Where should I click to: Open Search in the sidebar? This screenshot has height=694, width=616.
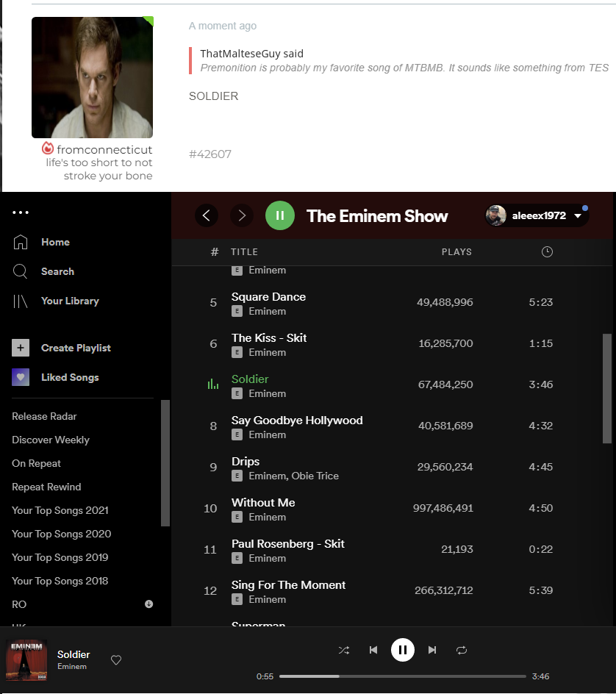tap(57, 271)
